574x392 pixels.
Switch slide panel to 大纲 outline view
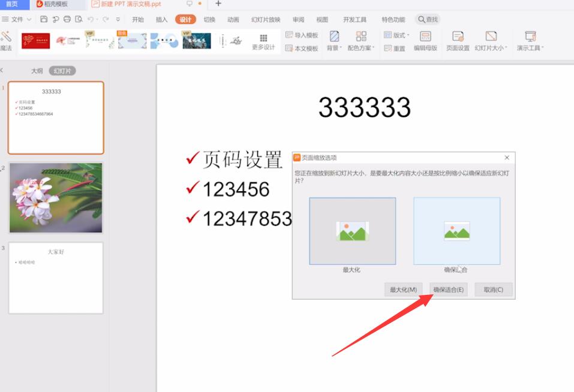(37, 71)
